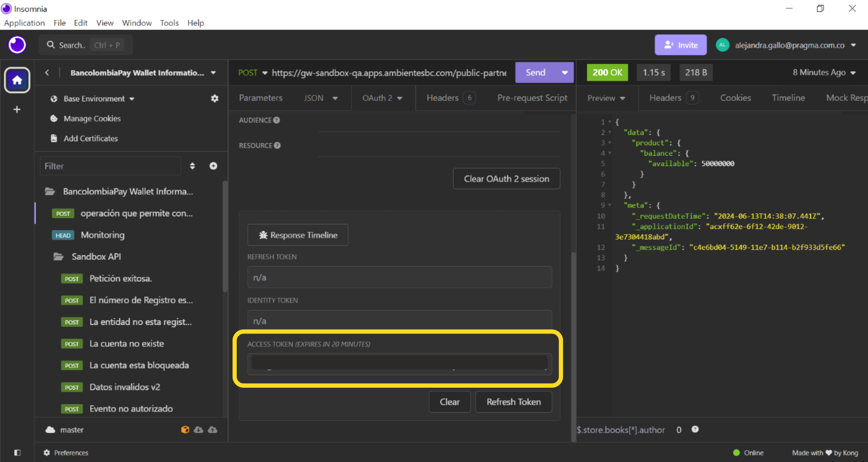Screen dimensions: 868x462
Task: Collapse the BancolombiaPay Wallet folder
Action: point(50,191)
